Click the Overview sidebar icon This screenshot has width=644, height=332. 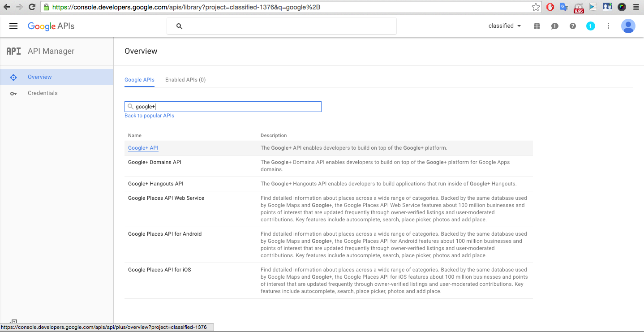click(x=13, y=77)
